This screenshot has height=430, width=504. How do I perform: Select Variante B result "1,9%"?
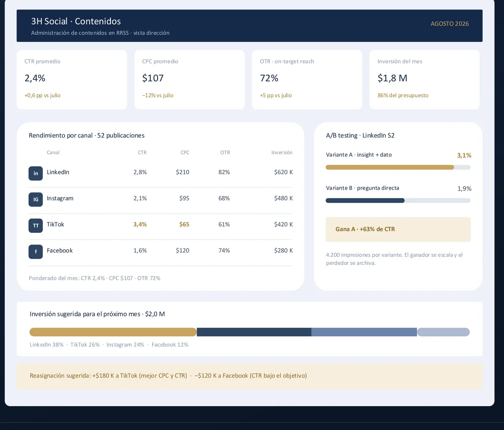pos(465,189)
